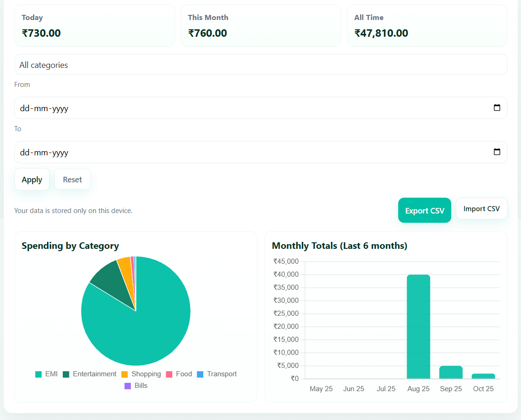This screenshot has height=420, width=521.
Task: Import data using Import CSV
Action: coord(481,208)
